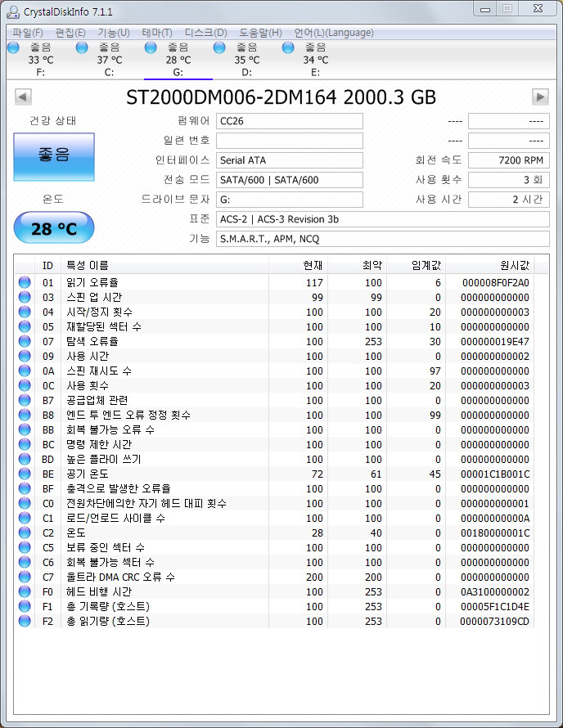Image resolution: width=563 pixels, height=728 pixels.
Task: Select disk F: status orb
Action: click(x=13, y=47)
